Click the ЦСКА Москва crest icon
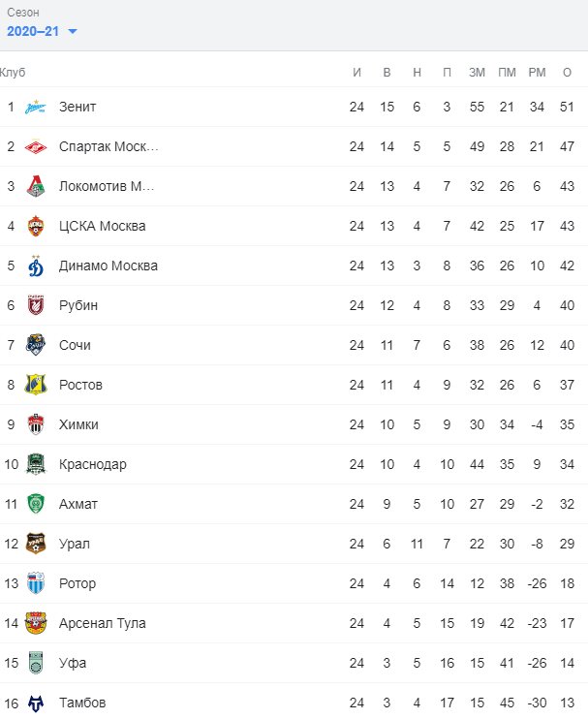 [x=36, y=226]
